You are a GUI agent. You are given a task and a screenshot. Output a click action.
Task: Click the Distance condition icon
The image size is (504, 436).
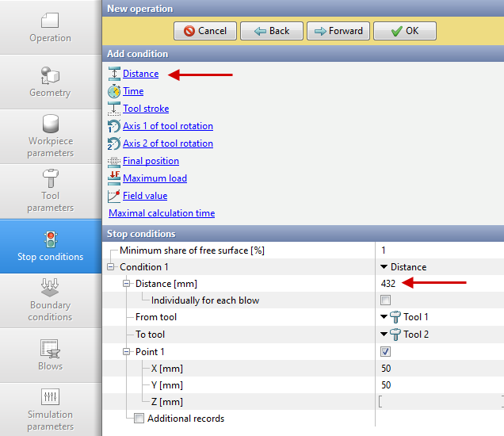click(x=114, y=74)
